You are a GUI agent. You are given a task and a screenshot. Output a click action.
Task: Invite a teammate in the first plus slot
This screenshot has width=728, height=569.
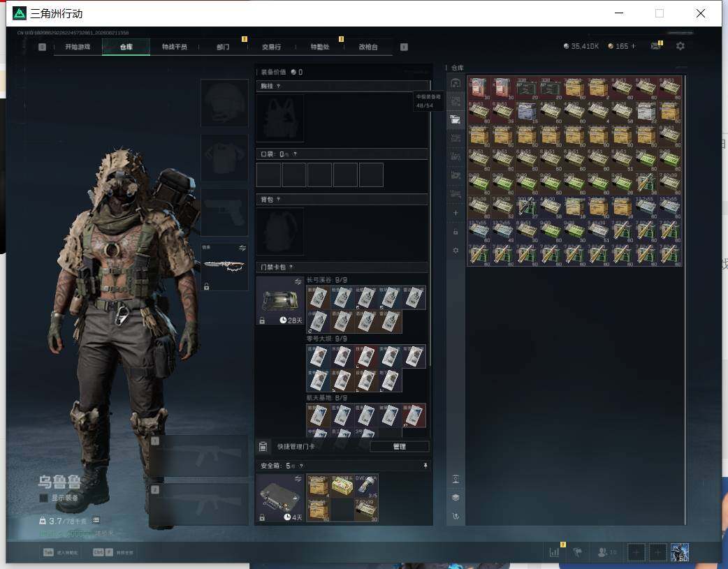[x=636, y=552]
